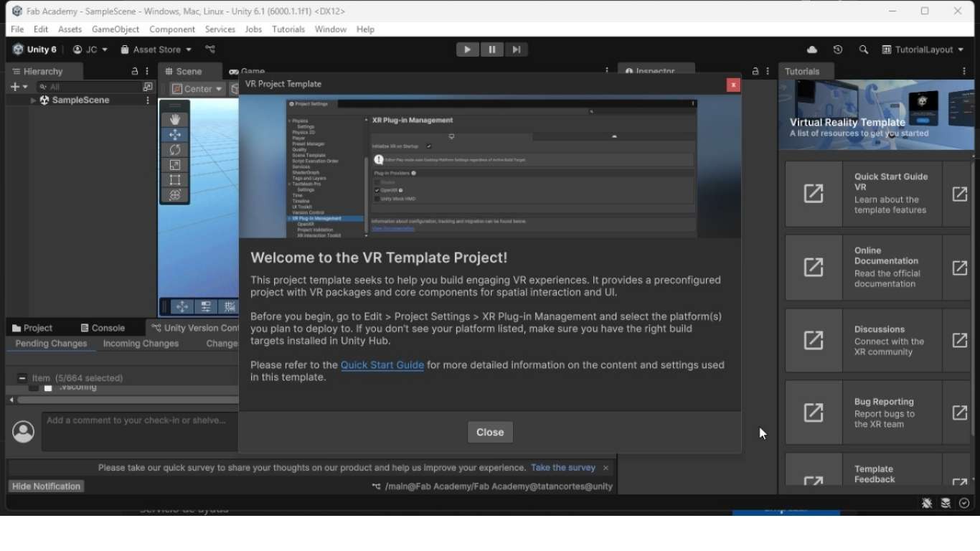Switch to the Pending Changes tab
The height and width of the screenshot is (551, 980).
tap(51, 344)
